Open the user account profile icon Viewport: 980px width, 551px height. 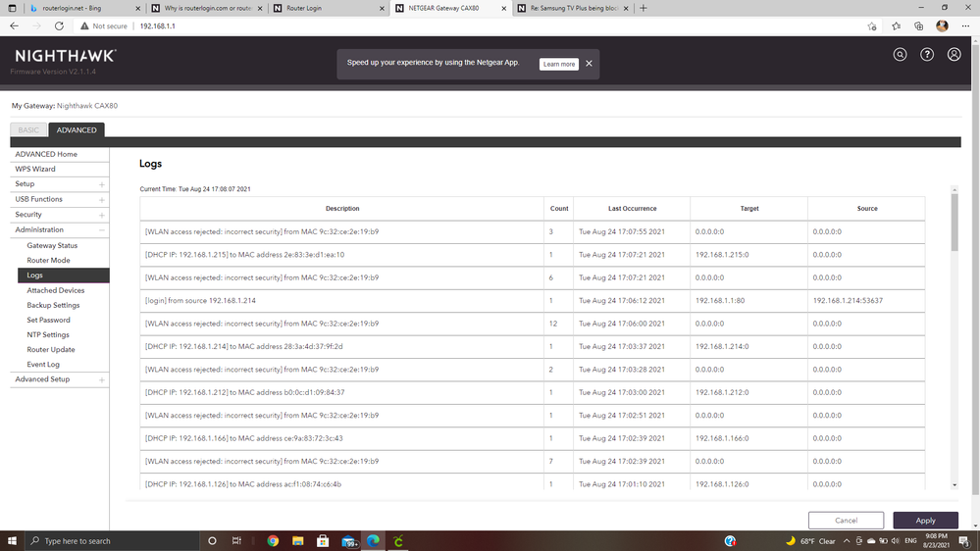(954, 55)
